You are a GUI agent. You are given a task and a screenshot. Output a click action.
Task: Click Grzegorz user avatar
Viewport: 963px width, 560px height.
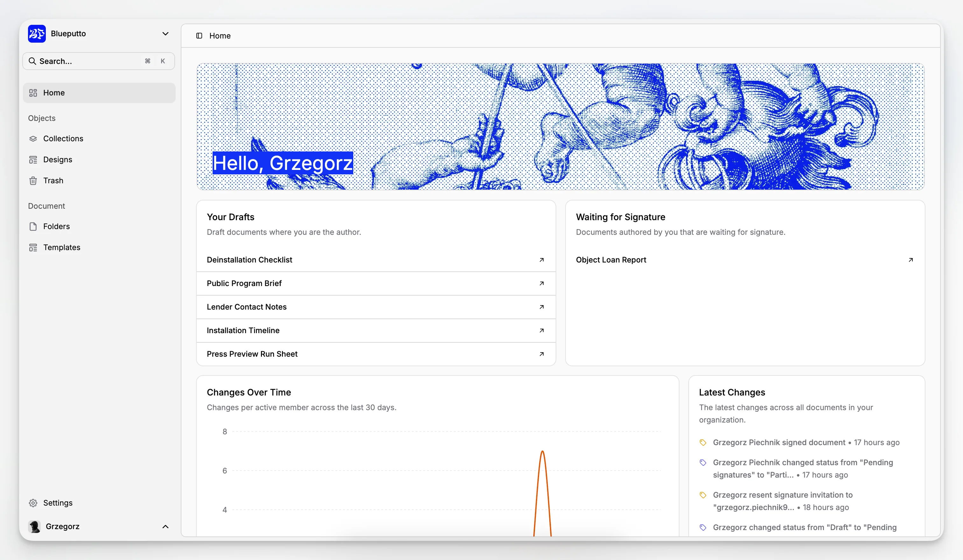point(34,526)
